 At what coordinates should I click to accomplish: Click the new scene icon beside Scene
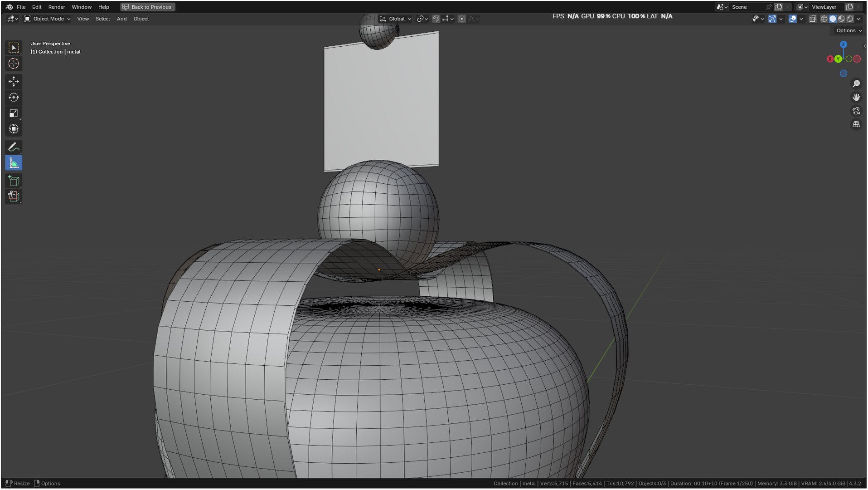[x=779, y=7]
